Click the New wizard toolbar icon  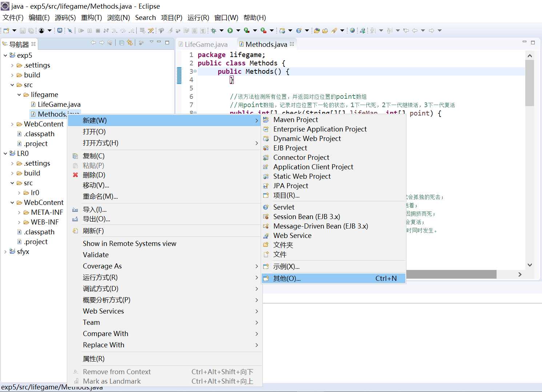6,31
